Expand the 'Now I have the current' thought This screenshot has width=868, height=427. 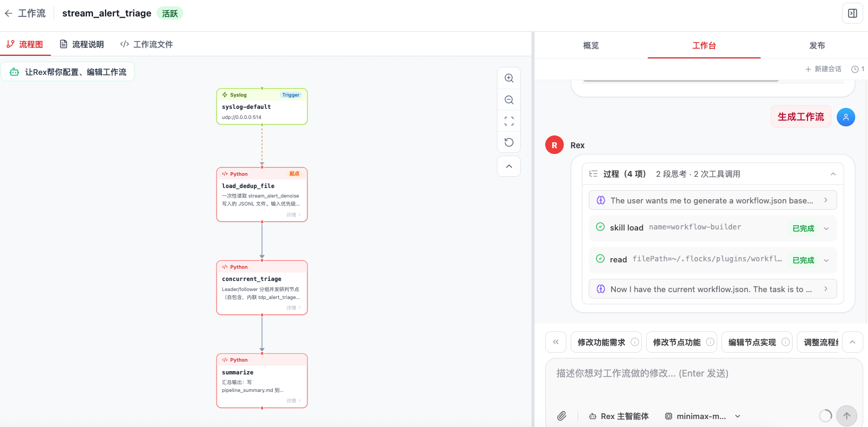[x=712, y=289]
